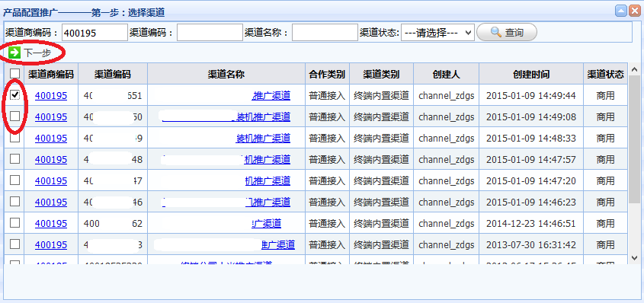Open 400195 link in 14:46:23 row
Image resolution: width=644 pixels, height=303 pixels.
[51, 202]
